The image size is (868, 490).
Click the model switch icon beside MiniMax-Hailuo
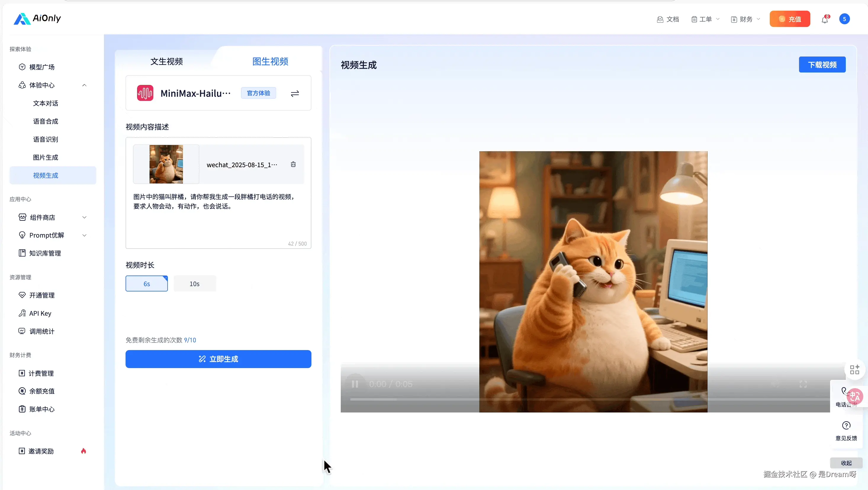(294, 93)
